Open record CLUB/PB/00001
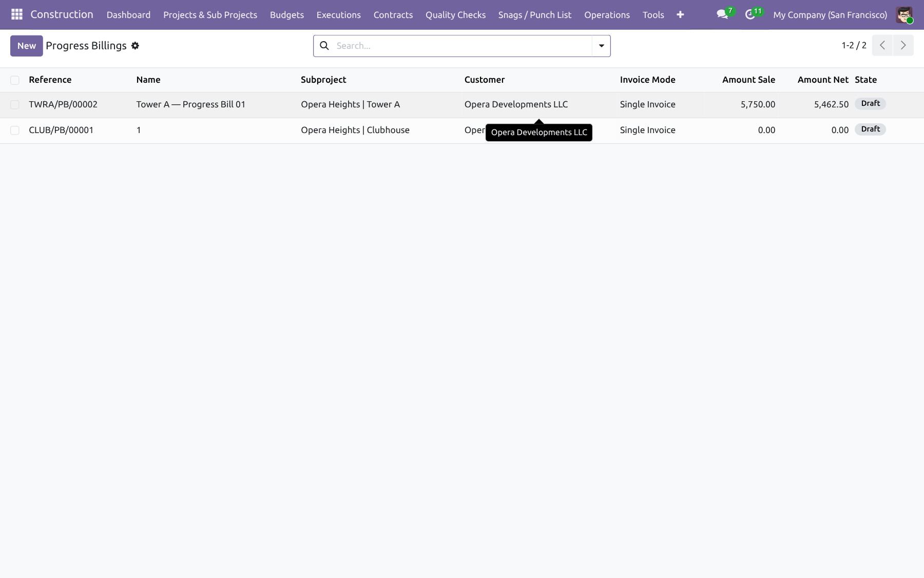 [61, 130]
